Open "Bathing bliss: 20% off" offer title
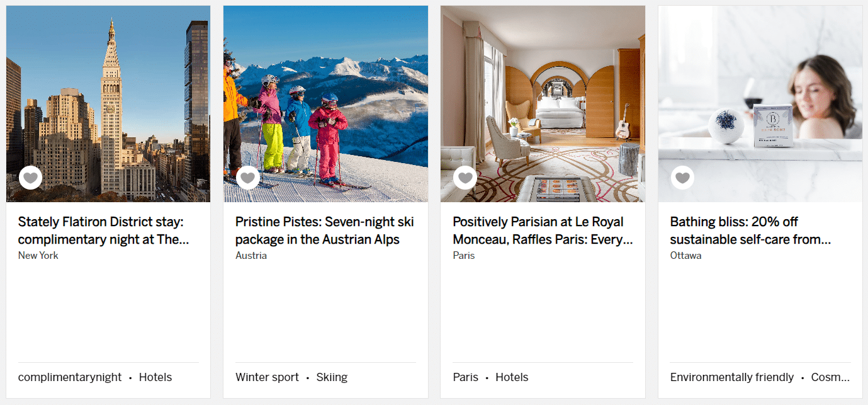 click(750, 231)
